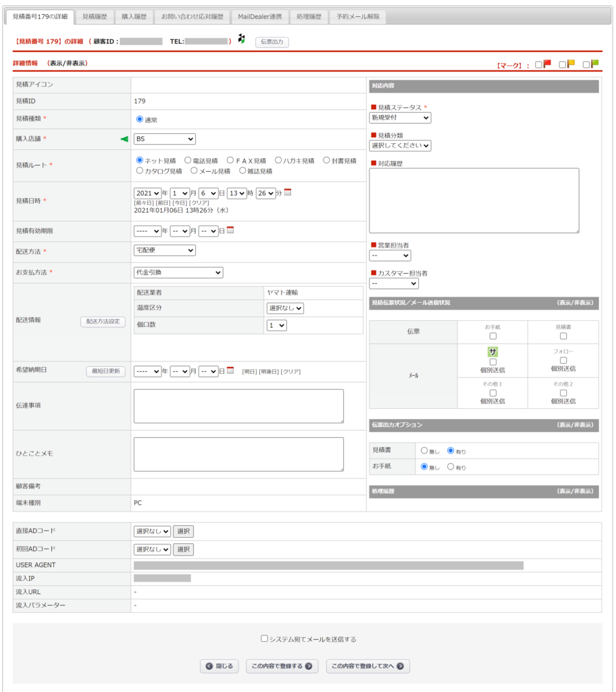This screenshot has width=616, height=692.
Task: Open the MailDealer連携 tab
Action: click(x=260, y=16)
